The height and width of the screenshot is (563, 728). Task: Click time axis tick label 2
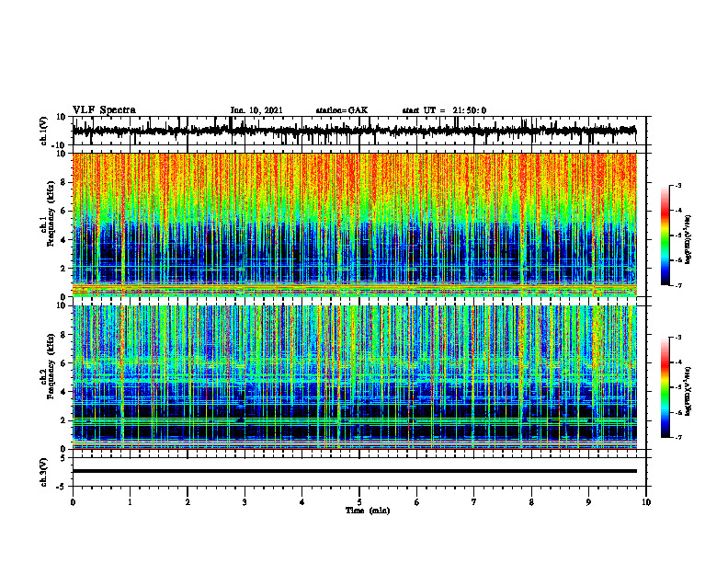pos(188,502)
